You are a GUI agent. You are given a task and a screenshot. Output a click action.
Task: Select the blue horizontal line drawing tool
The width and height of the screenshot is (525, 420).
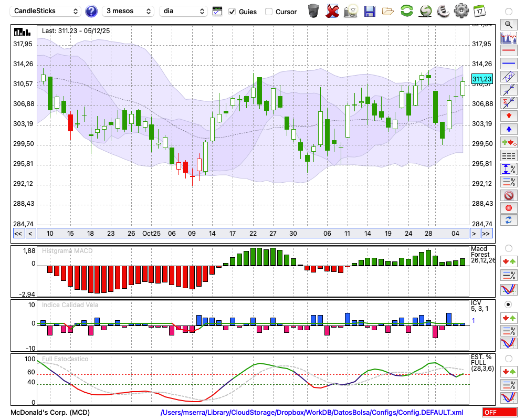[508, 64]
